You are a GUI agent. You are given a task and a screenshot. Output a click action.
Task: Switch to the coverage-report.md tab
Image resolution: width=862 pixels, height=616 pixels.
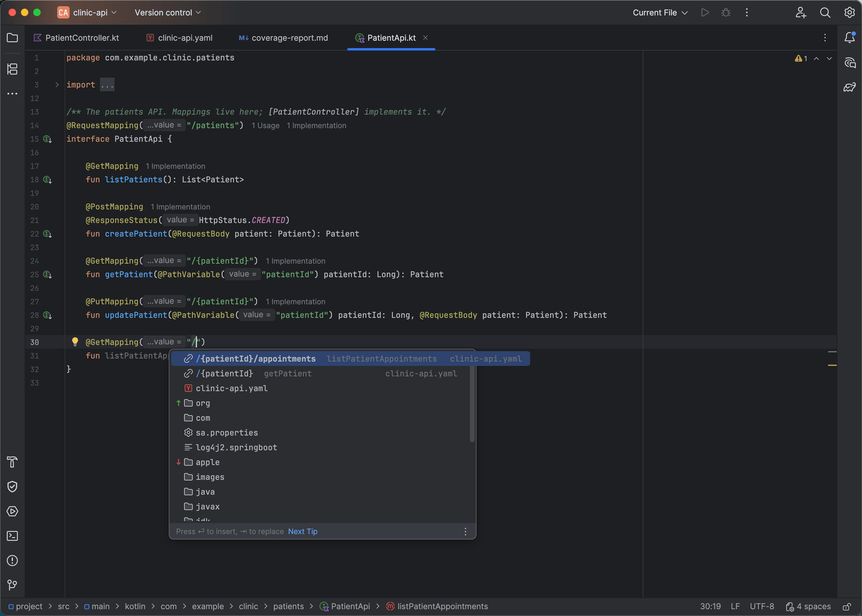coord(283,38)
